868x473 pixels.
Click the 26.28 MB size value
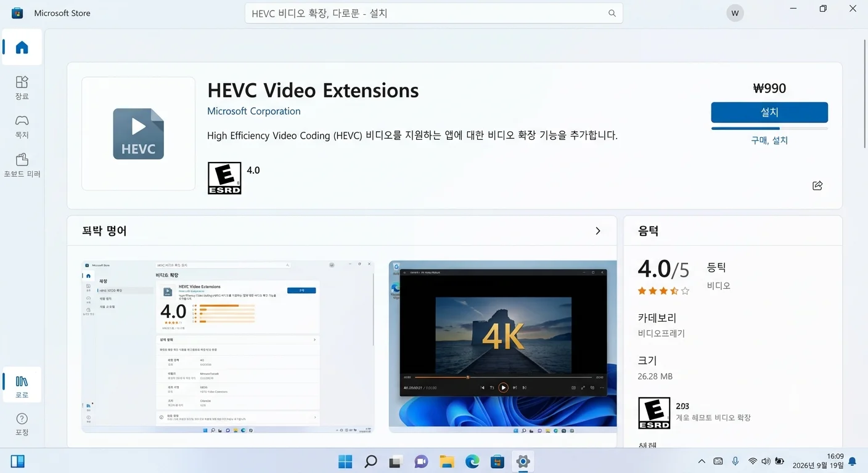[x=655, y=376]
